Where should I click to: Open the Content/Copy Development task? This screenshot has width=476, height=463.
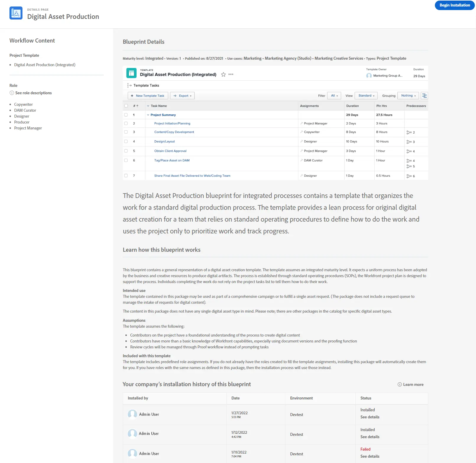[174, 132]
